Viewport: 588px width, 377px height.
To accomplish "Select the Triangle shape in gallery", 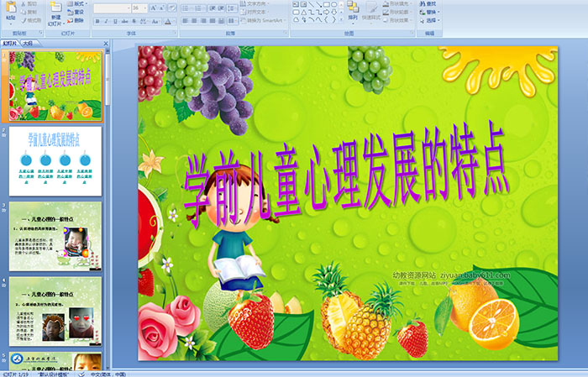I will click(304, 12).
